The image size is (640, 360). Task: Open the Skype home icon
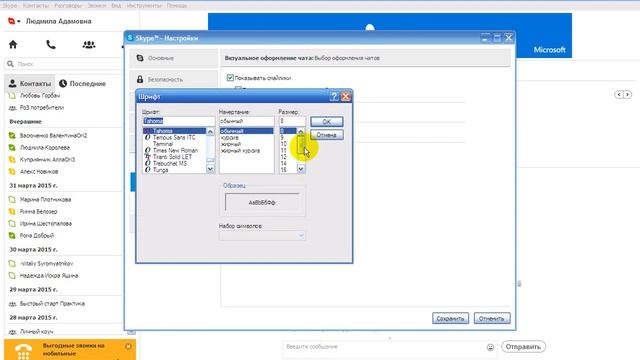pyautogui.click(x=13, y=44)
